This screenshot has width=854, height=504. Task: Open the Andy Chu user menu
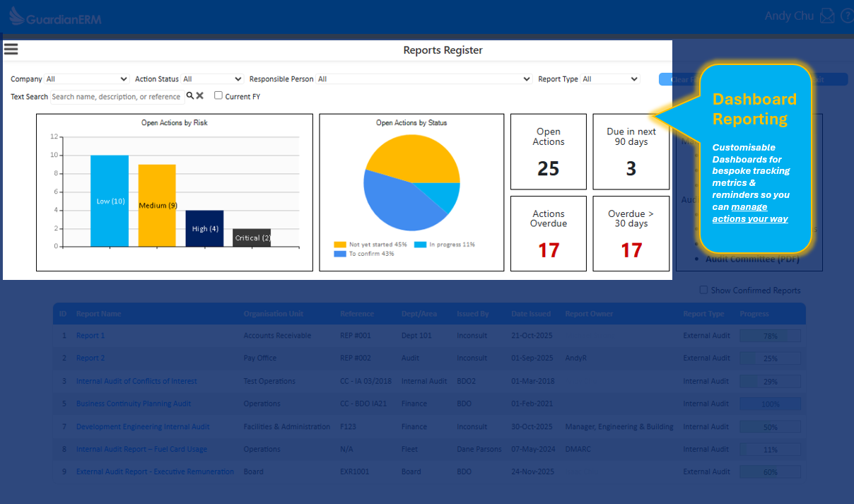[788, 16]
